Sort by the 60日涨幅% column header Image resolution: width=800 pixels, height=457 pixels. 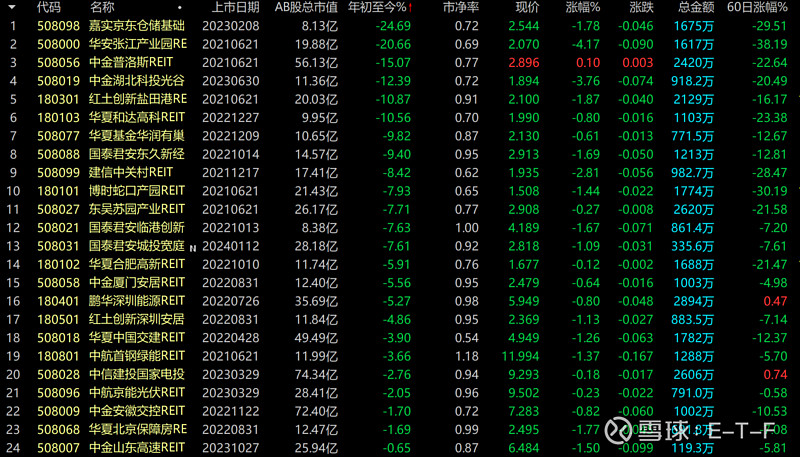click(757, 7)
